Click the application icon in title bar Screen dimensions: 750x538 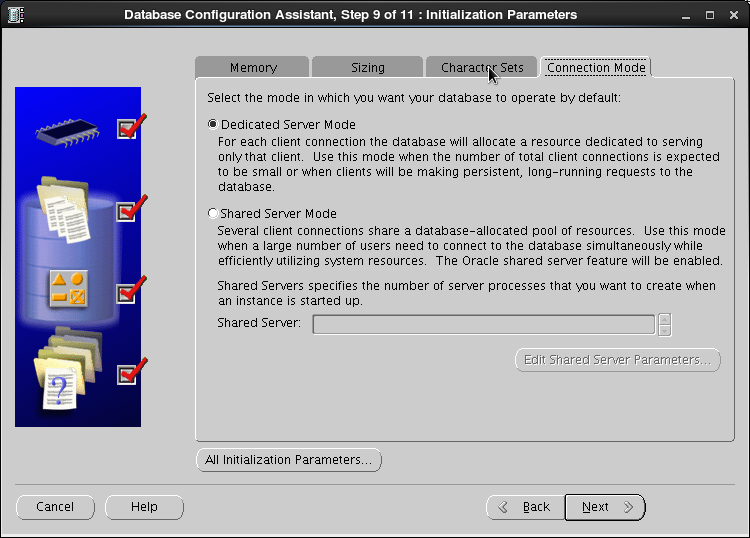coord(16,15)
